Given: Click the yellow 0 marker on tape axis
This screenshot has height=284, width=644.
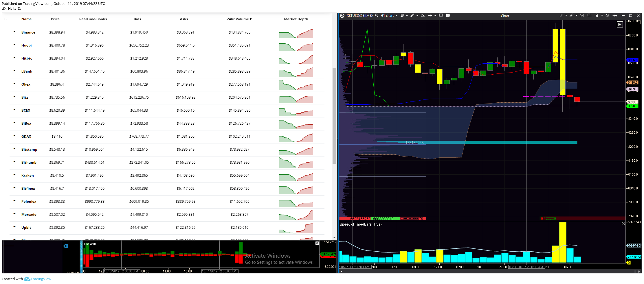Looking at the screenshot, I should [x=628, y=263].
